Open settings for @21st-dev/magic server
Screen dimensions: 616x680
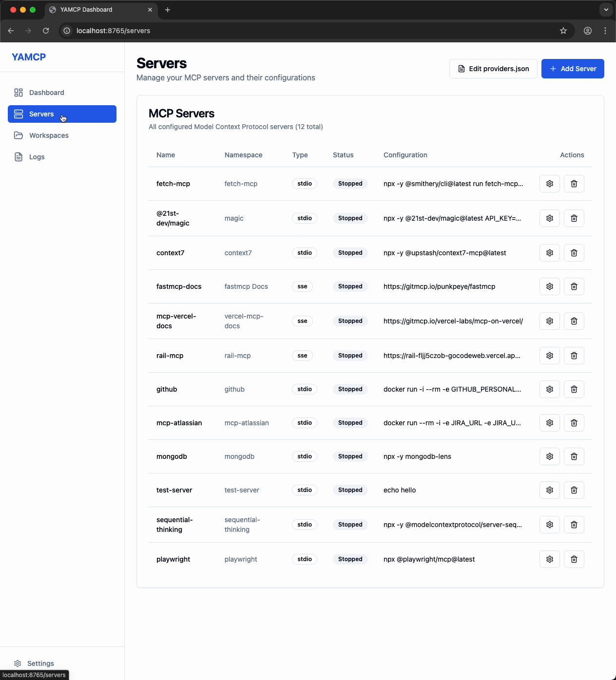[x=550, y=218]
